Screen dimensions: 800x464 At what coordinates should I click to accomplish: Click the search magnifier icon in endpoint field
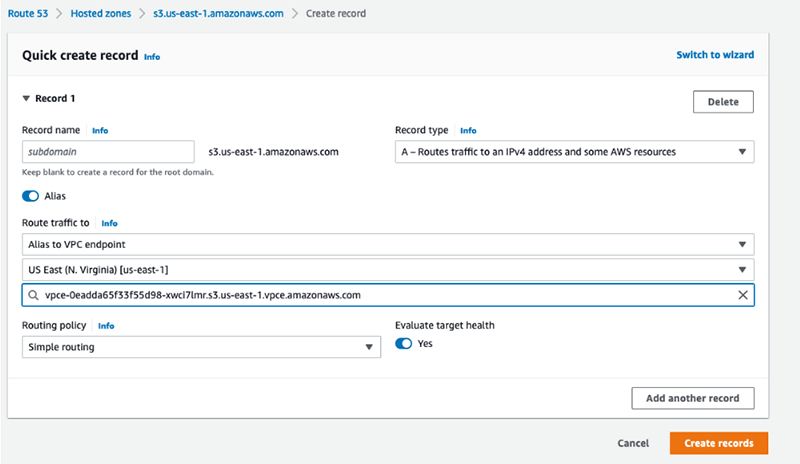pos(33,295)
